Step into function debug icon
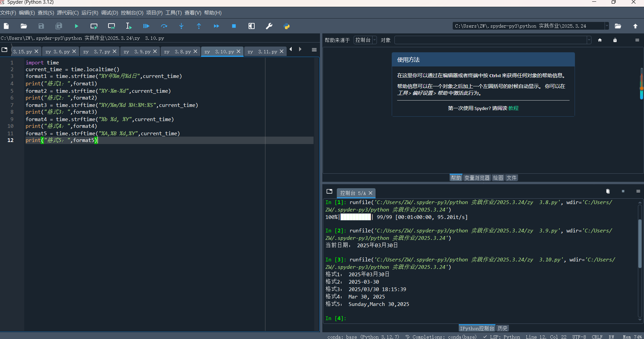 tap(181, 26)
